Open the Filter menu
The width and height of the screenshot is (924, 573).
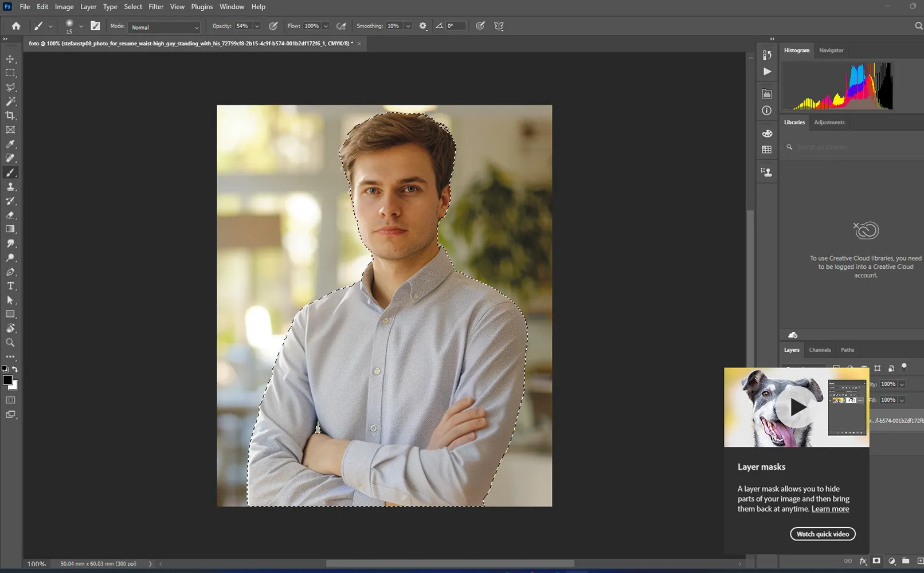point(156,7)
